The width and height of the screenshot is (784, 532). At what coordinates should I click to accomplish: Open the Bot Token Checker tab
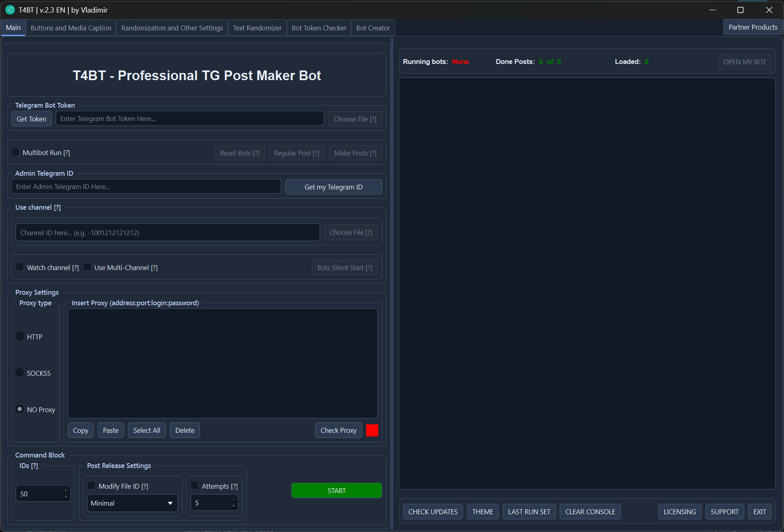319,28
